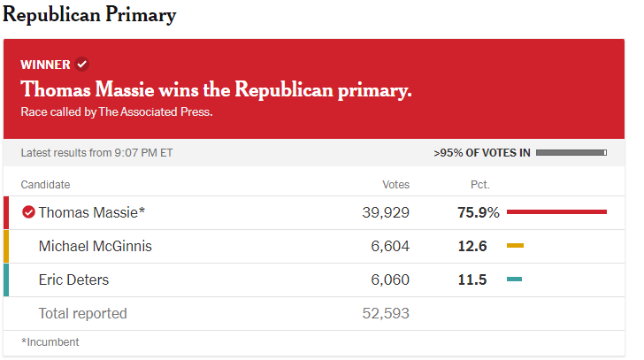
Task: Select the Michael McGinnis candidate name
Action: (x=95, y=246)
